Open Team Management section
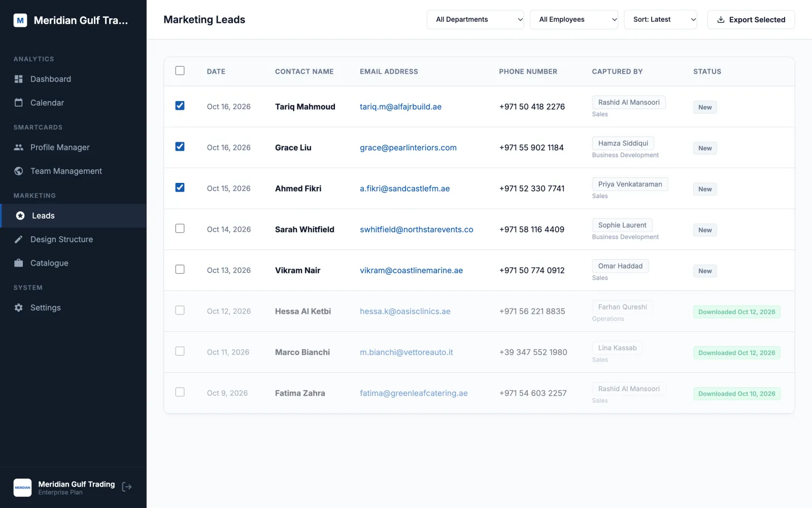This screenshot has height=508, width=812. 73,171
